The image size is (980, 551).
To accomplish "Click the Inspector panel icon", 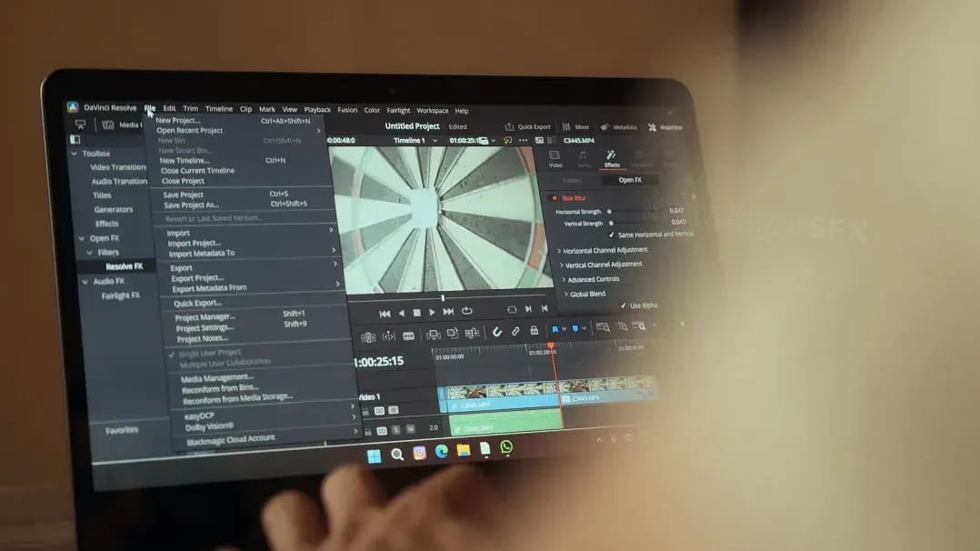I will pos(652,127).
